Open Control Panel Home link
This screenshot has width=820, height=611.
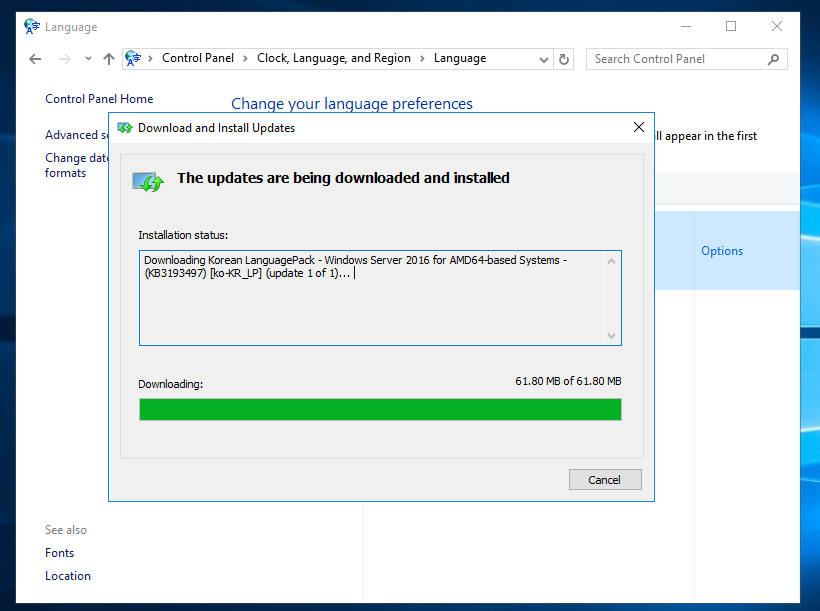tap(99, 99)
